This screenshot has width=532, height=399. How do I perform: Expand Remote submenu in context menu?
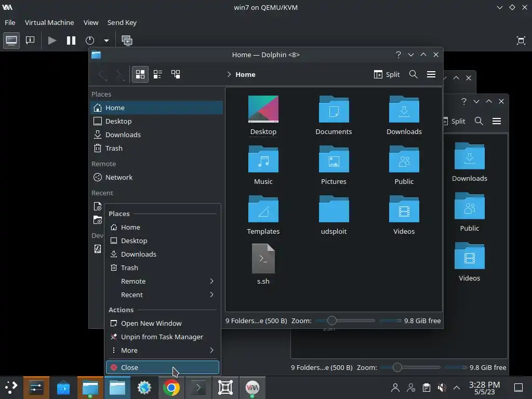pos(163,281)
